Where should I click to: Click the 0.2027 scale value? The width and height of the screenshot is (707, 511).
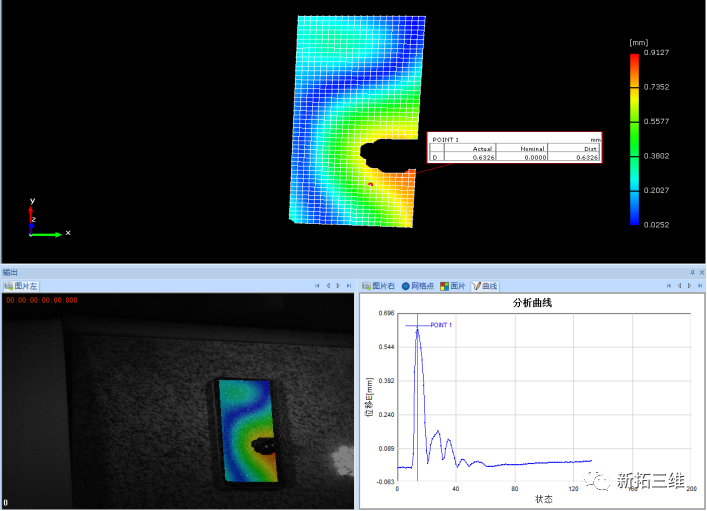656,190
